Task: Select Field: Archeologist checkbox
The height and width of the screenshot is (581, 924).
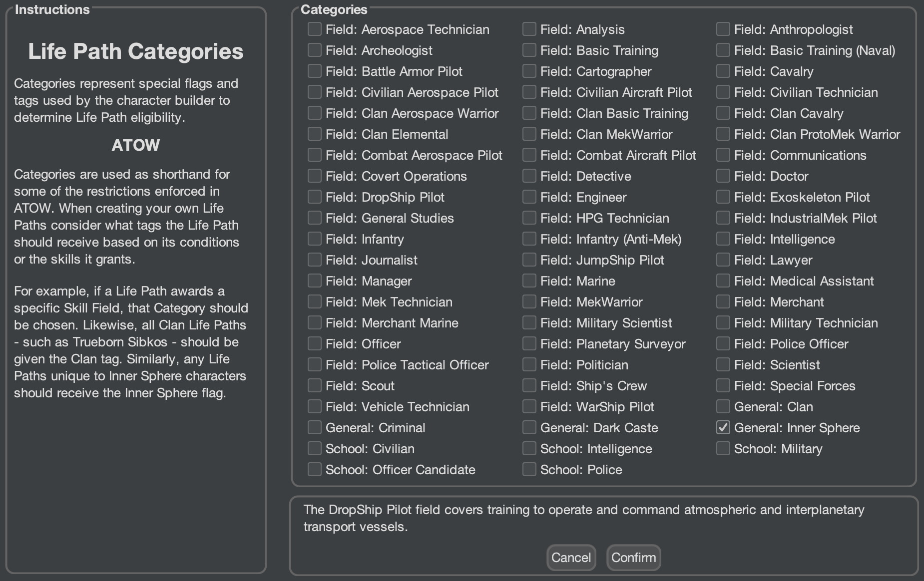Action: [x=315, y=50]
